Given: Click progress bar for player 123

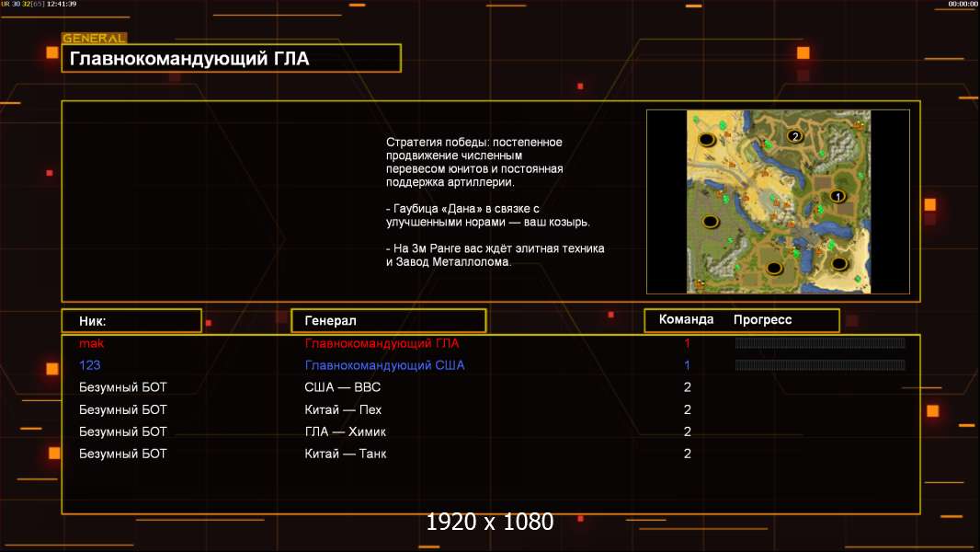Looking at the screenshot, I should point(820,365).
